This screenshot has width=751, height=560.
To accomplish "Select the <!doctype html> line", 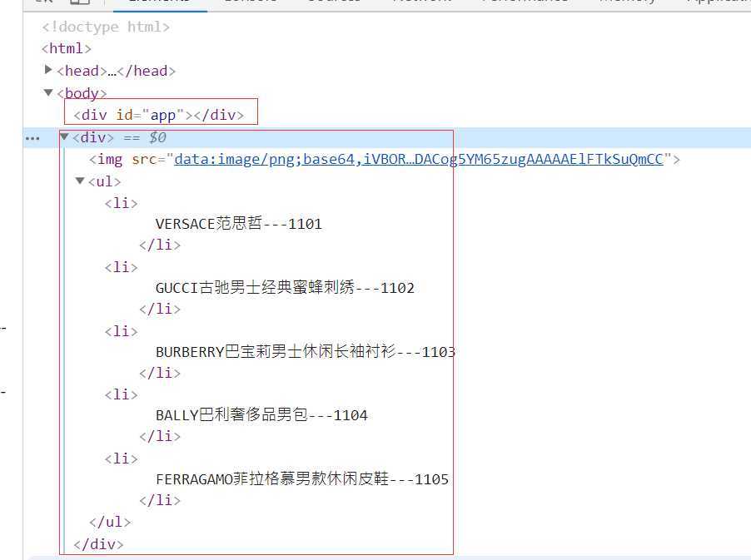I will tap(106, 27).
